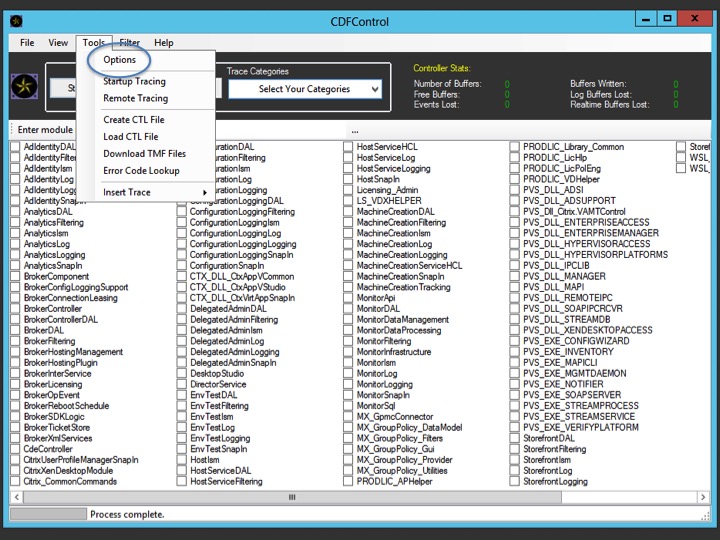Choose Create CTL File
The height and width of the screenshot is (540, 720).
(134, 120)
